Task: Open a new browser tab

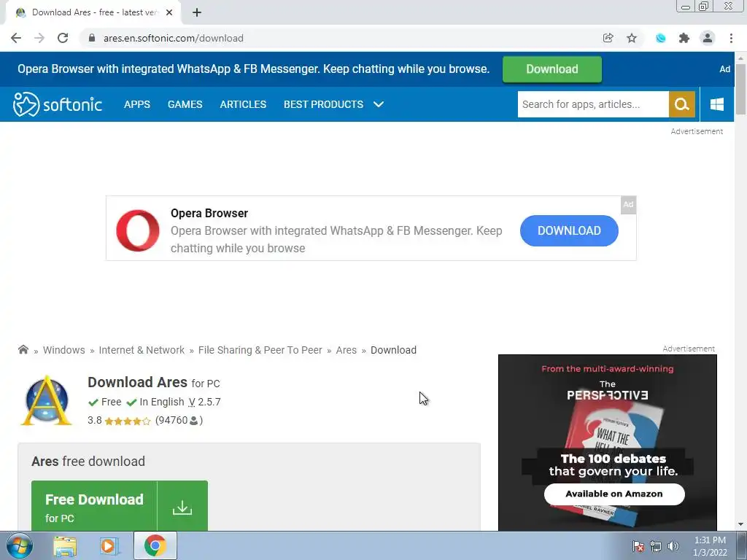Action: pos(197,12)
